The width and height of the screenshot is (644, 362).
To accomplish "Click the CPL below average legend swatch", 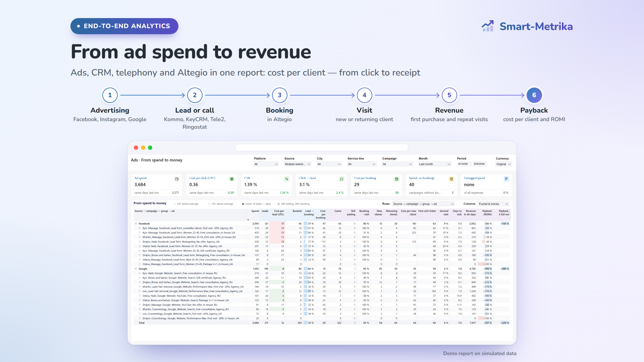I will pyautogui.click(x=174, y=204).
